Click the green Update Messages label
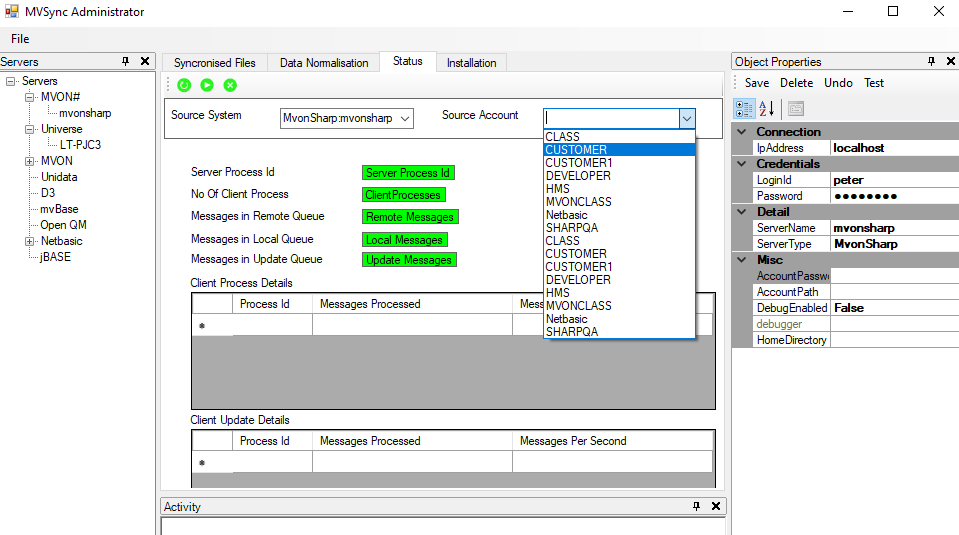The image size is (959, 535). coord(409,260)
